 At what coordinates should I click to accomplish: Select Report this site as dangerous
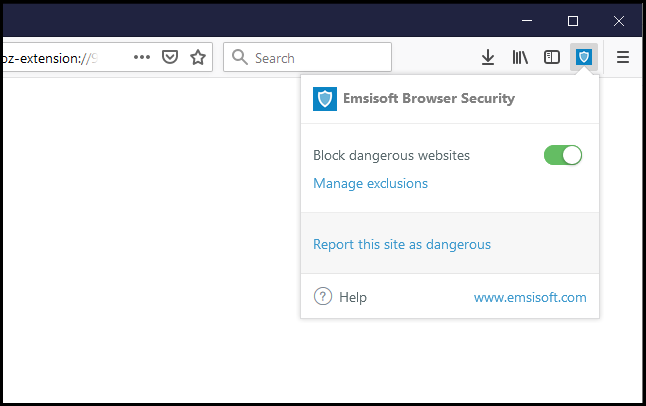click(x=402, y=244)
